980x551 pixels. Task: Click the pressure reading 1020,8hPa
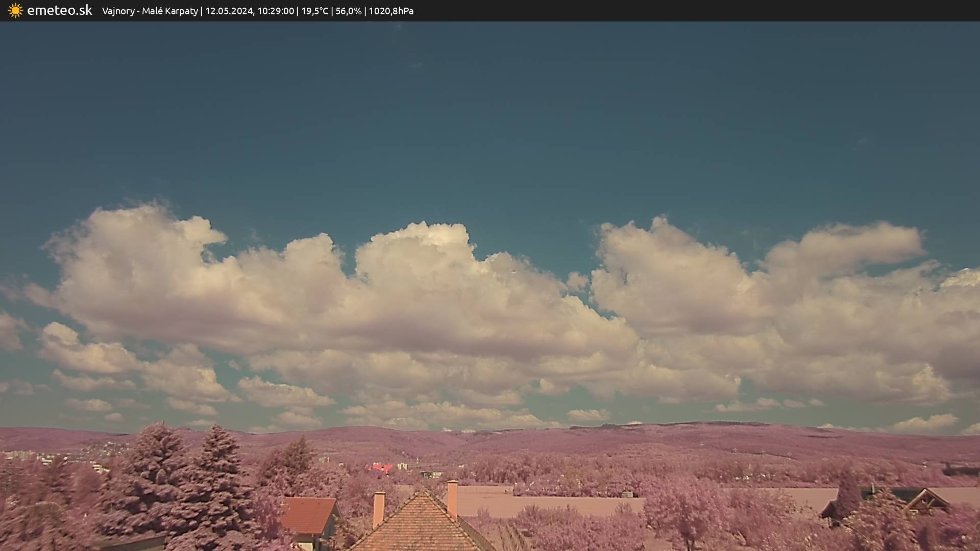pyautogui.click(x=391, y=11)
